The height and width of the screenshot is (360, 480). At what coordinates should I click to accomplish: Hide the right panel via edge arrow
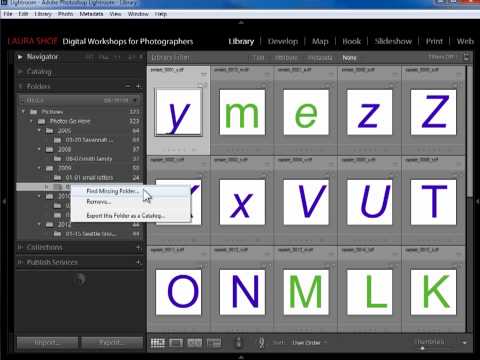pos(477,201)
